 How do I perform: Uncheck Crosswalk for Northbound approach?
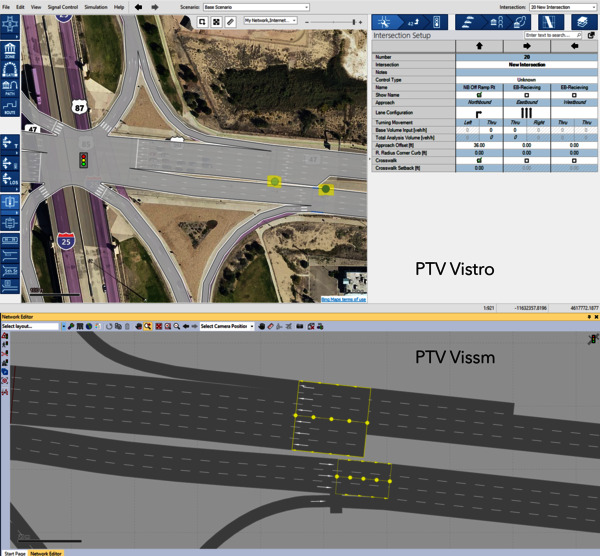[479, 160]
